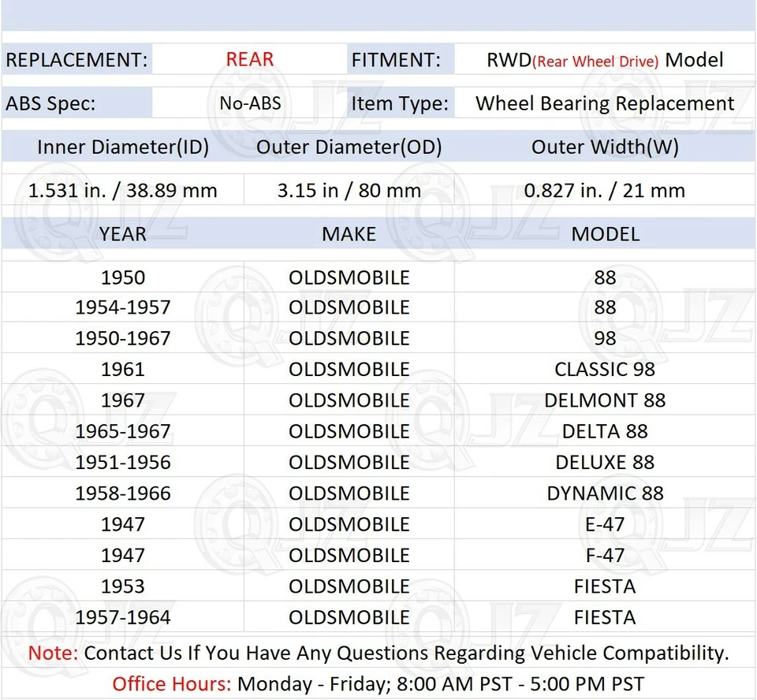Select the MODEL column header
The width and height of the screenshot is (757, 700).
coord(605,233)
